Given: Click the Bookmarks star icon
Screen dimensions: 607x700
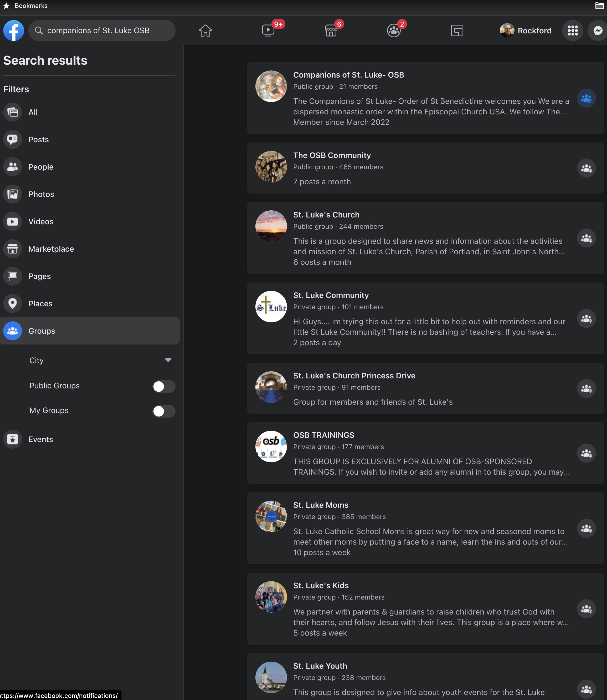Looking at the screenshot, I should [6, 6].
